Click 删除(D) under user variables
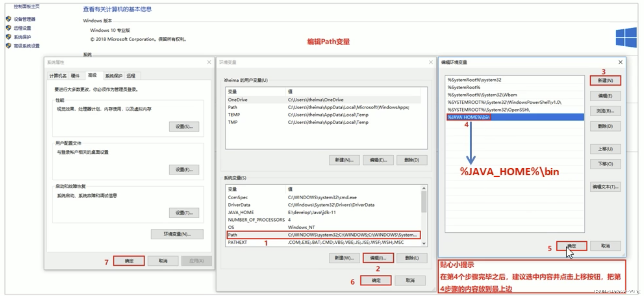 point(412,160)
